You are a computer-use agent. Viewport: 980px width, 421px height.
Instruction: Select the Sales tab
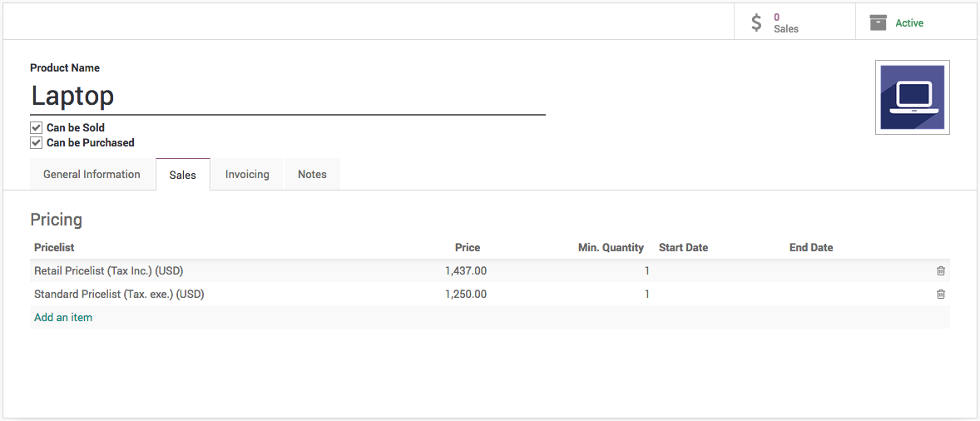183,175
